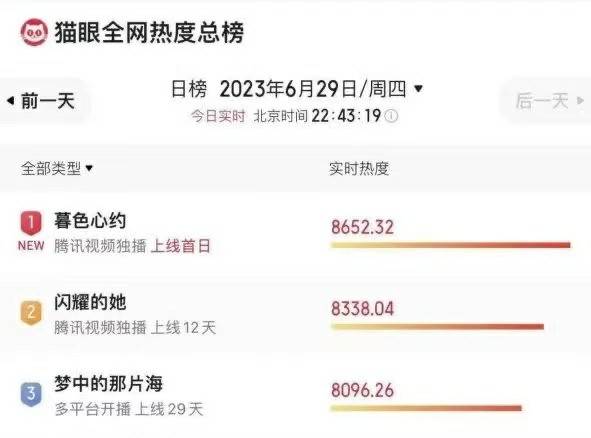Click the Maoyan cat logo icon

coord(34,32)
